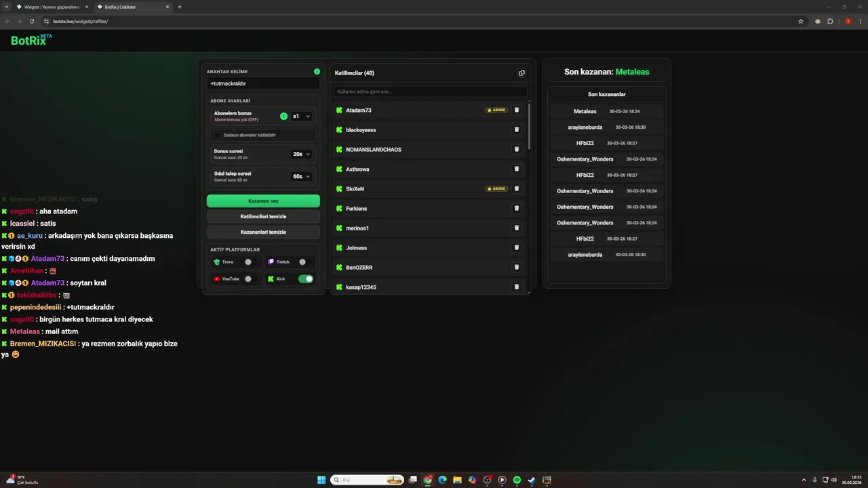Open weather widget on taskbar
Screen dimensions: 868x488
click(x=22, y=480)
